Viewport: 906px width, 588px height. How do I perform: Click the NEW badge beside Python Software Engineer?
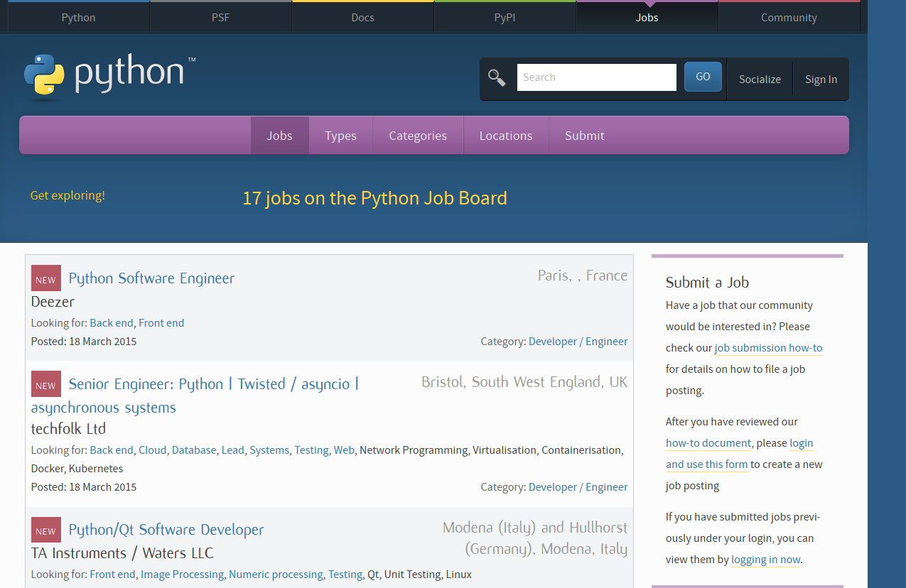coord(45,278)
